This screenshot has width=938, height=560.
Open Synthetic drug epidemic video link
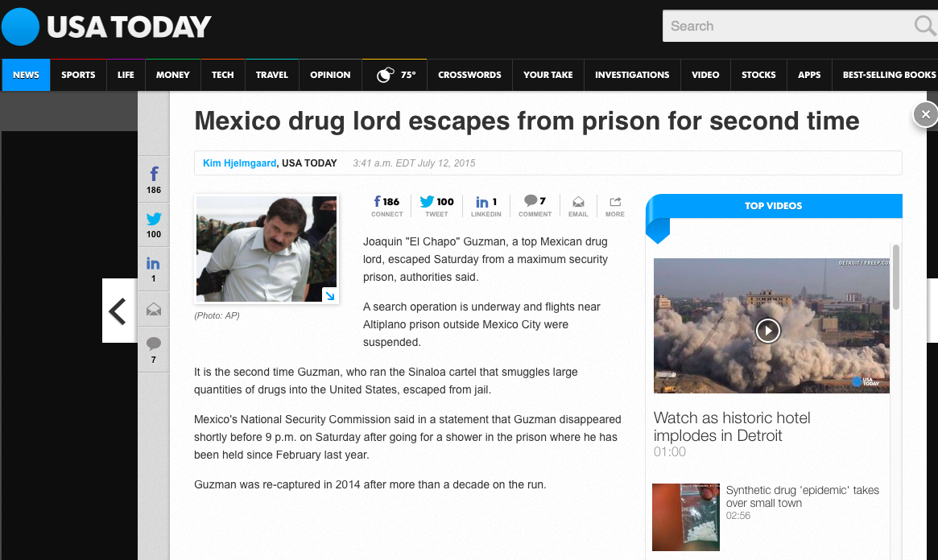coord(802,496)
